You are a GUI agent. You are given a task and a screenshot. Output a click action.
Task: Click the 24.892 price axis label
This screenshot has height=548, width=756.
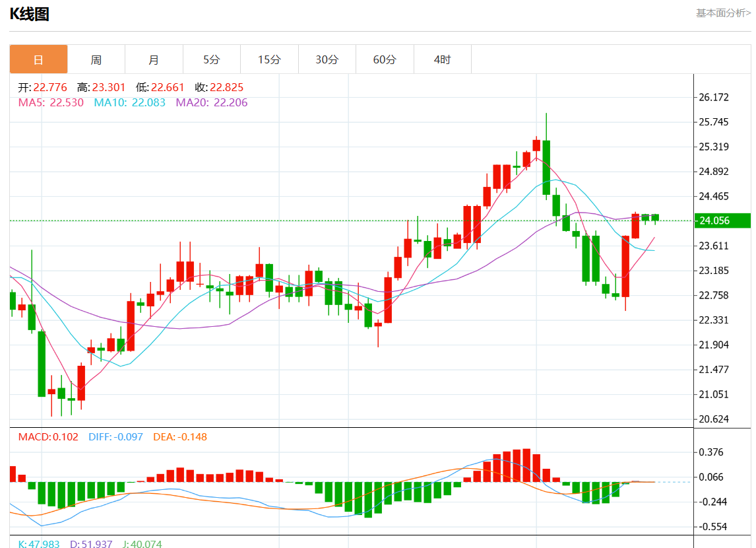click(x=714, y=172)
